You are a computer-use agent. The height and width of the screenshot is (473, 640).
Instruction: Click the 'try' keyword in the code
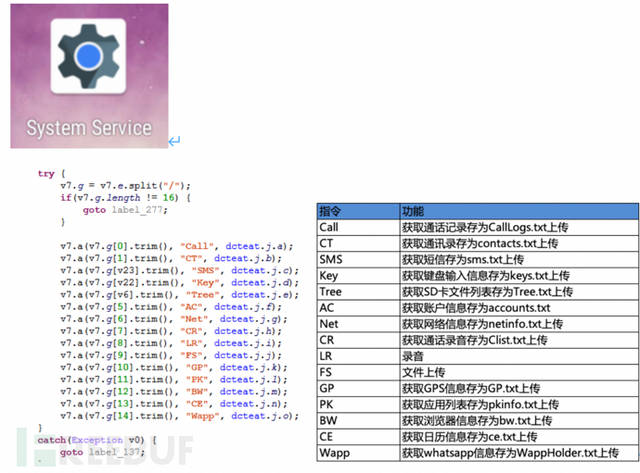46,174
